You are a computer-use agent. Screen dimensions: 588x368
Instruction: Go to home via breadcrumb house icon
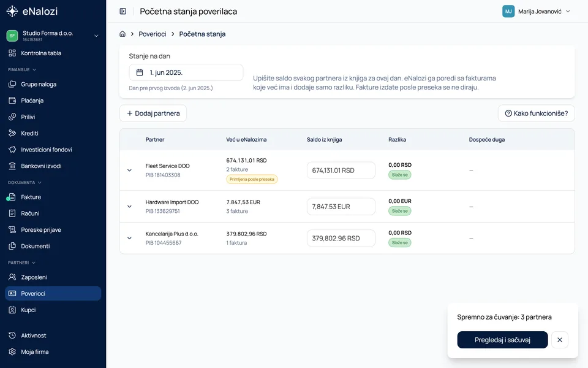pyautogui.click(x=123, y=34)
